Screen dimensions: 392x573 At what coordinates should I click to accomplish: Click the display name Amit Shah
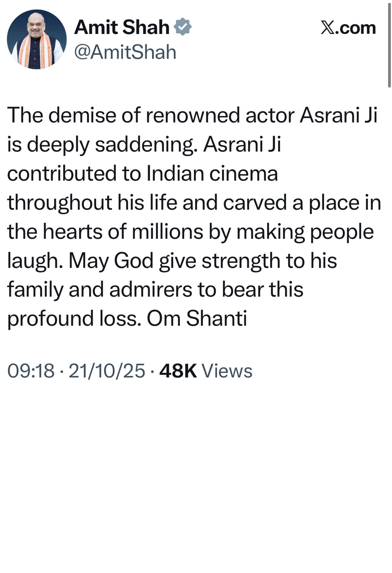tap(122, 27)
